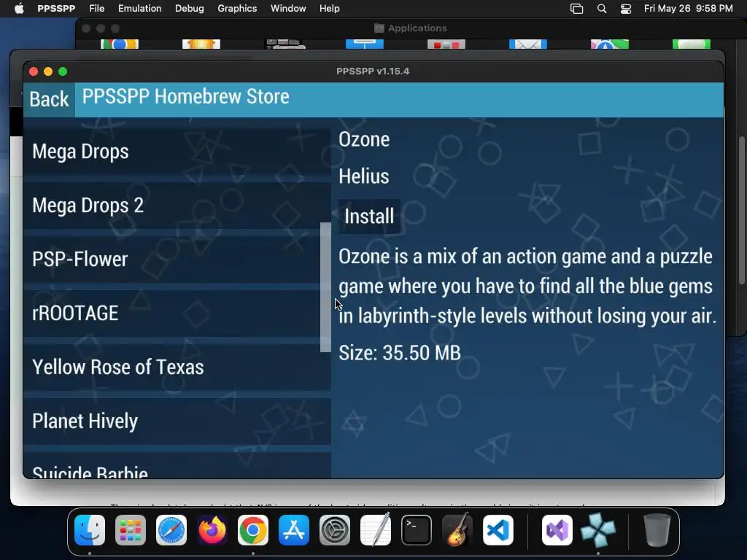This screenshot has width=747, height=560.
Task: Open the File menu
Action: click(x=97, y=9)
